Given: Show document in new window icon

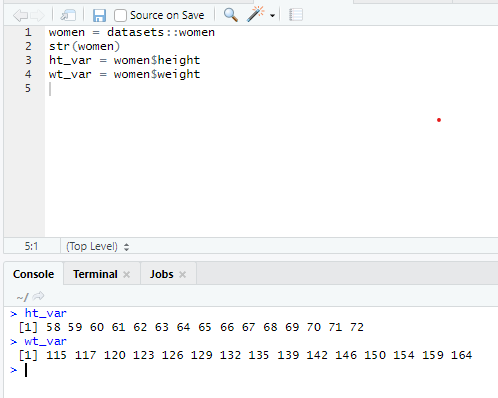Looking at the screenshot, I should pyautogui.click(x=68, y=15).
